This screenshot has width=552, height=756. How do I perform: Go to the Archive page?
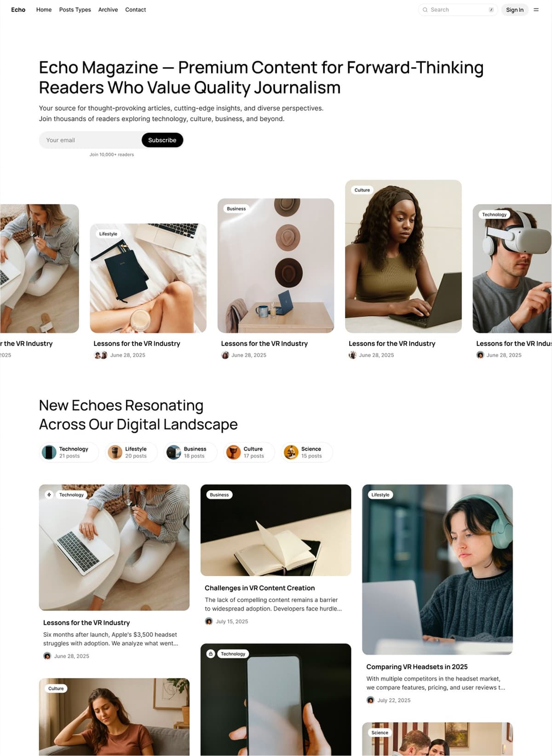[108, 10]
